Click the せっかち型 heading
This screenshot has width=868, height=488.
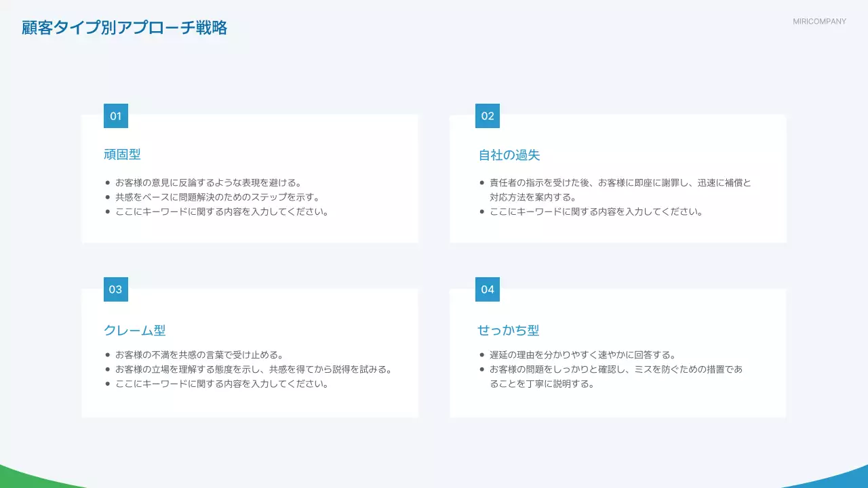[x=508, y=331]
